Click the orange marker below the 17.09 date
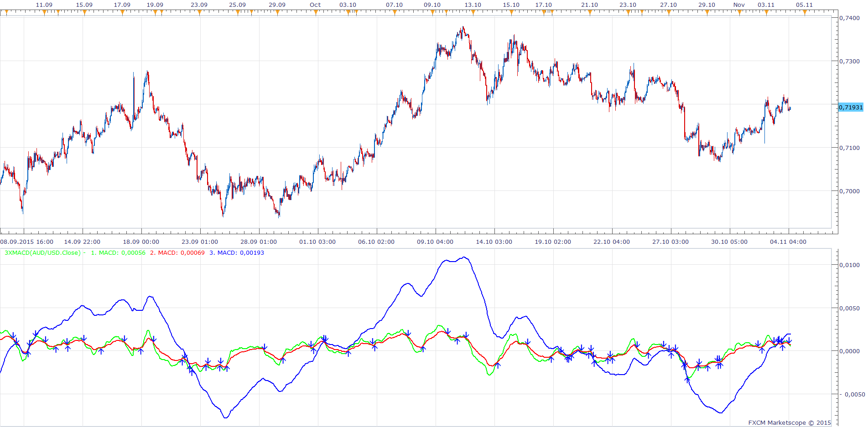This screenshot has width=868, height=427. [x=122, y=13]
